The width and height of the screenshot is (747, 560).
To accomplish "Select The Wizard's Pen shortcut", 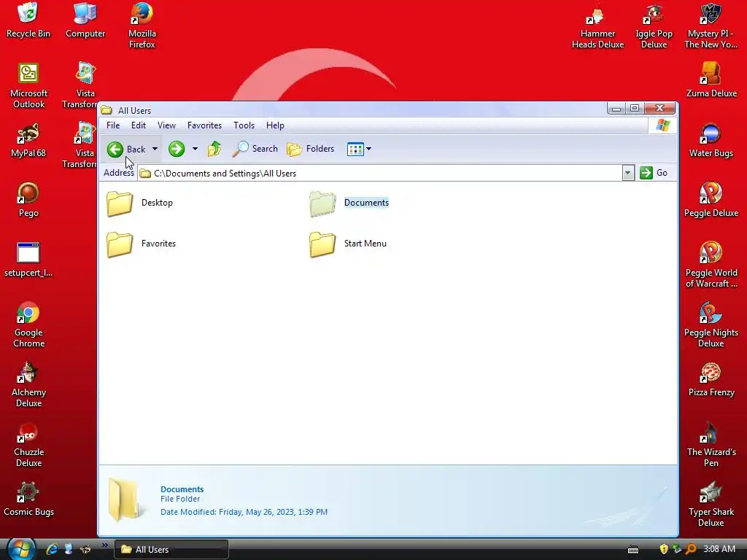I will click(x=711, y=445).
